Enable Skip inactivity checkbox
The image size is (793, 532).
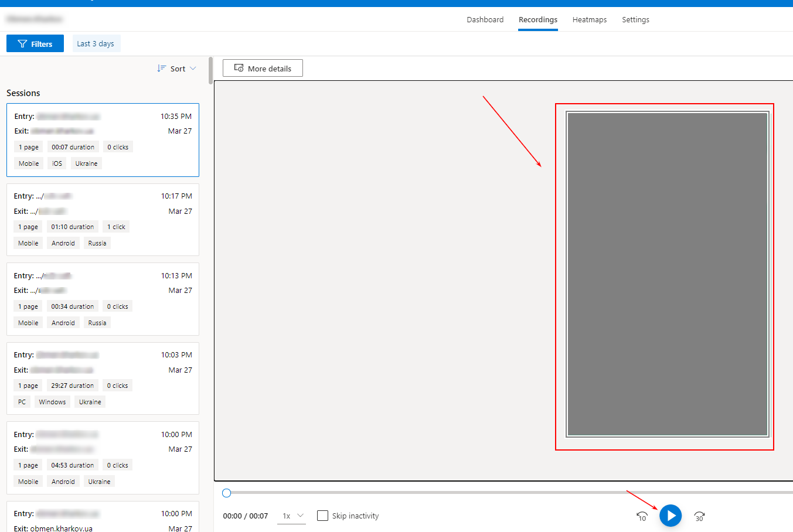[322, 516]
